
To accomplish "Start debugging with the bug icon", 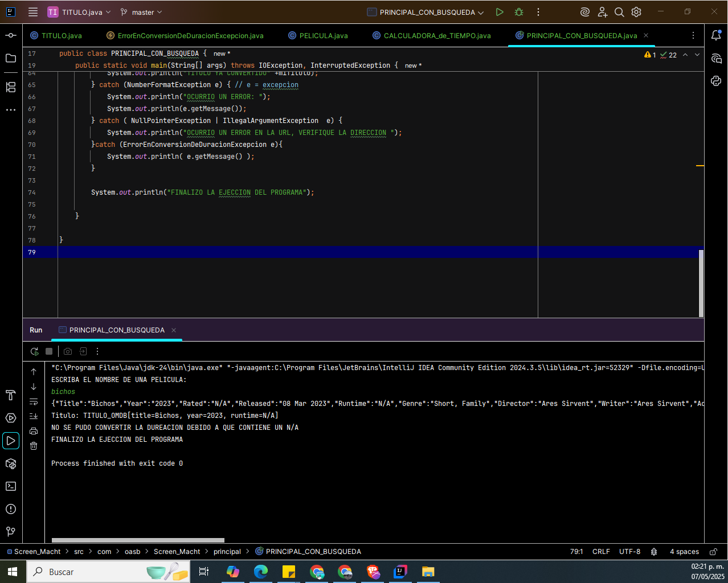I will click(x=519, y=12).
